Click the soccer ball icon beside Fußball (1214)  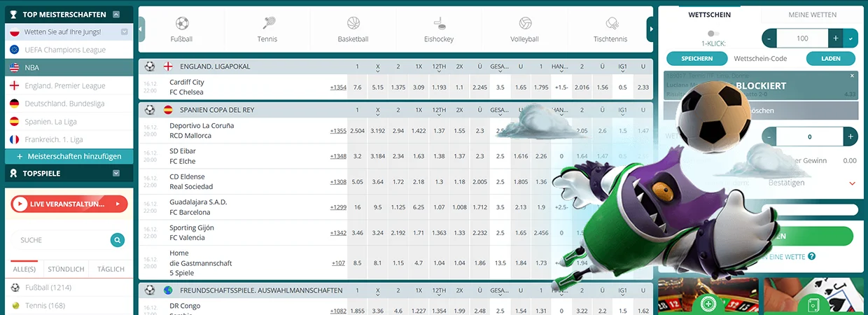pyautogui.click(x=15, y=288)
